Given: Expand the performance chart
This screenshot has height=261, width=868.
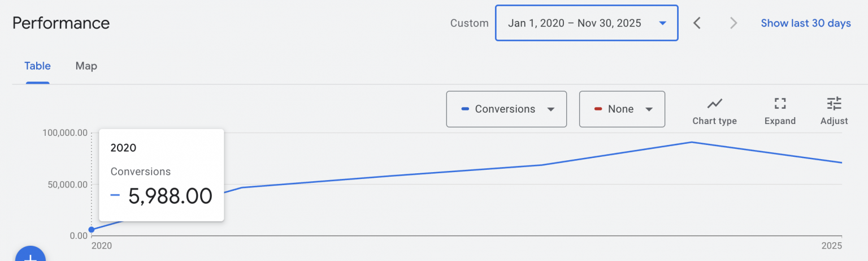Looking at the screenshot, I should tap(780, 110).
